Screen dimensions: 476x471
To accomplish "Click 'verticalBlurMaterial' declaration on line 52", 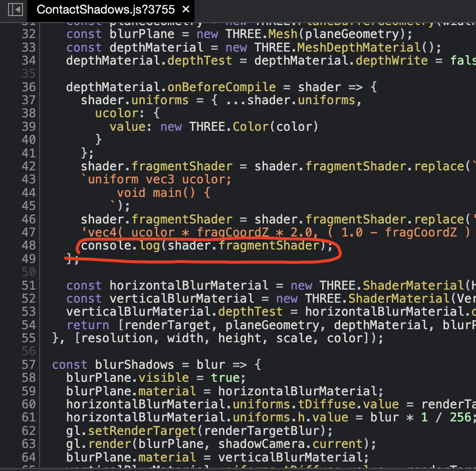I will click(182, 299).
